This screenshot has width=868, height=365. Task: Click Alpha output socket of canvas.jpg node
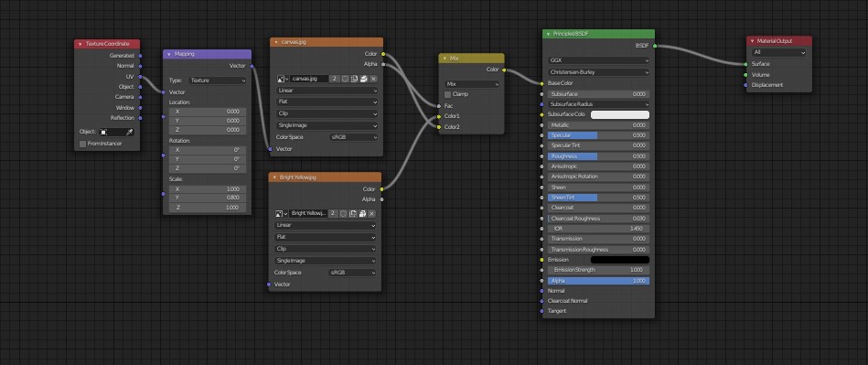[383, 64]
